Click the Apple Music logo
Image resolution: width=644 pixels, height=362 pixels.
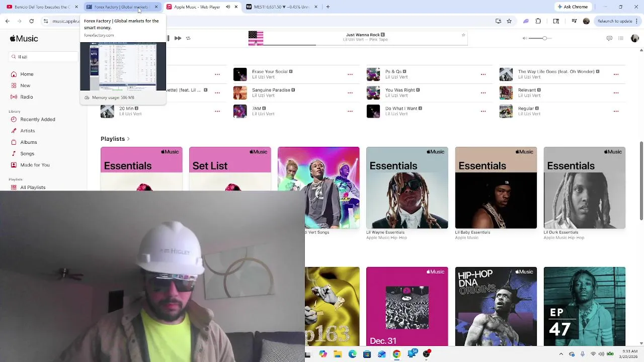24,39
